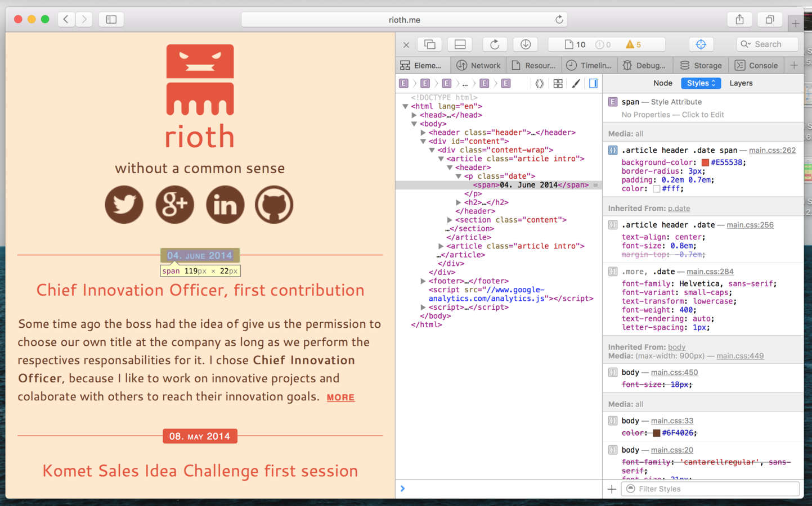The width and height of the screenshot is (812, 506).
Task: Go back with Safari back arrow
Action: (66, 19)
